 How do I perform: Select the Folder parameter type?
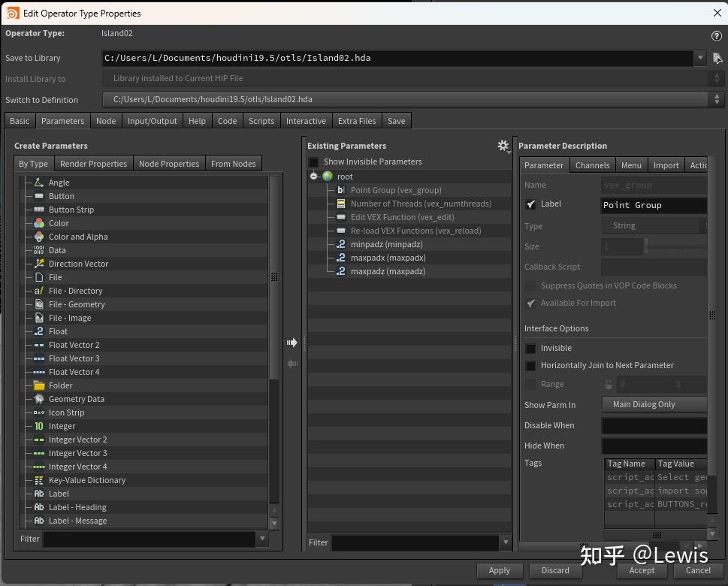point(59,385)
